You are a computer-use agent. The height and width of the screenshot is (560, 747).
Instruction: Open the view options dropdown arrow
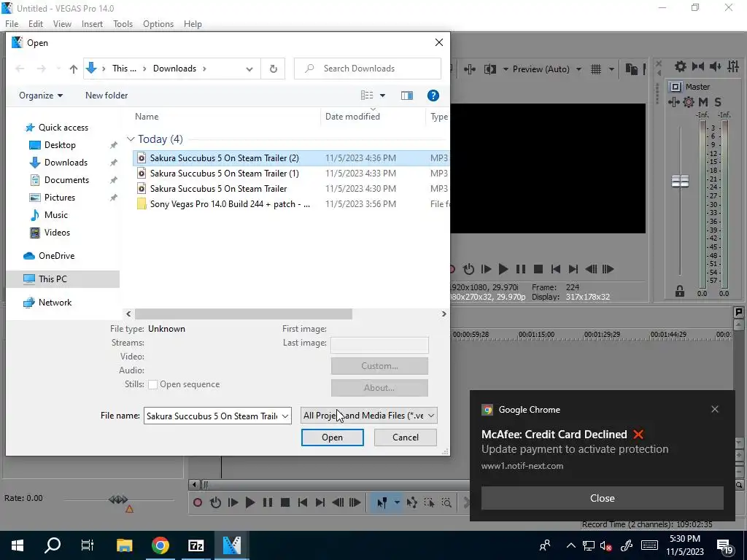coord(382,96)
